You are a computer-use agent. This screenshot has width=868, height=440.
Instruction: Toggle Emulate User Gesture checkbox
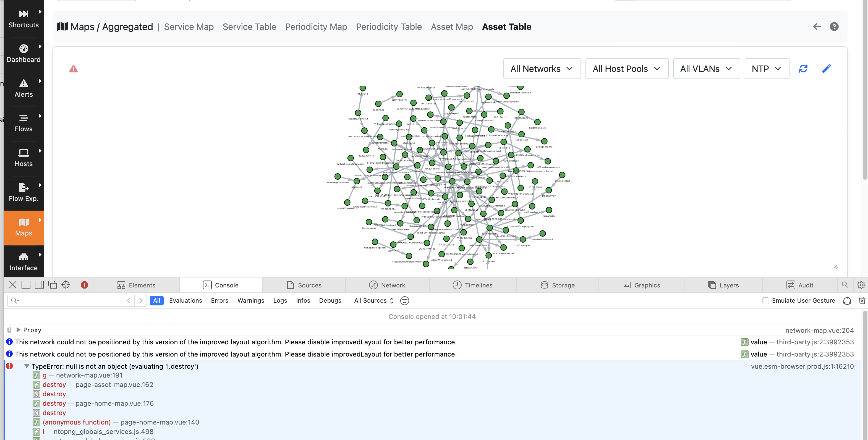pyautogui.click(x=765, y=300)
